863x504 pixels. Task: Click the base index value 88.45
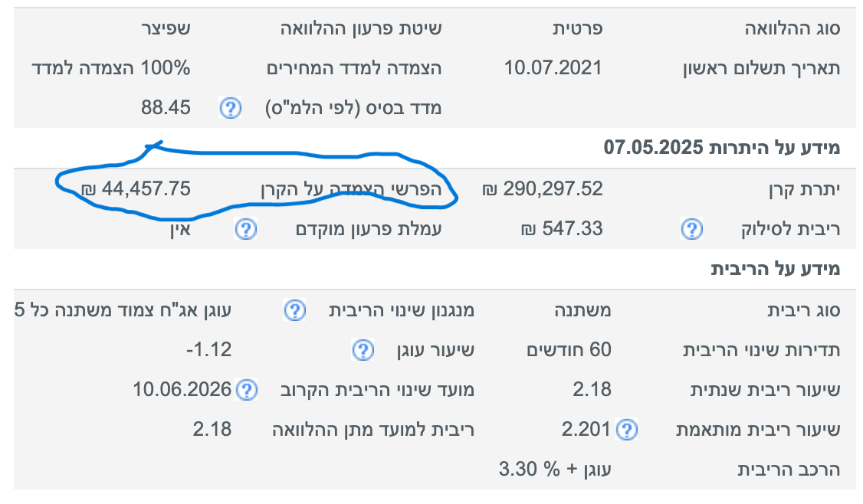pos(166,108)
